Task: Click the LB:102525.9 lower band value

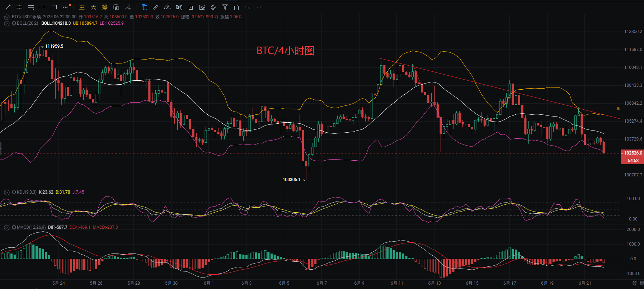Action: click(112, 23)
